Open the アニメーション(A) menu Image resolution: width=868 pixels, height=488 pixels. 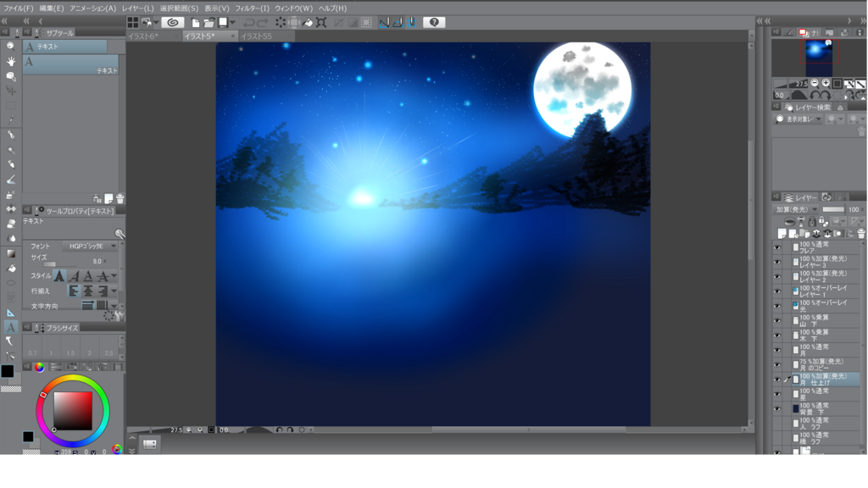(x=92, y=8)
